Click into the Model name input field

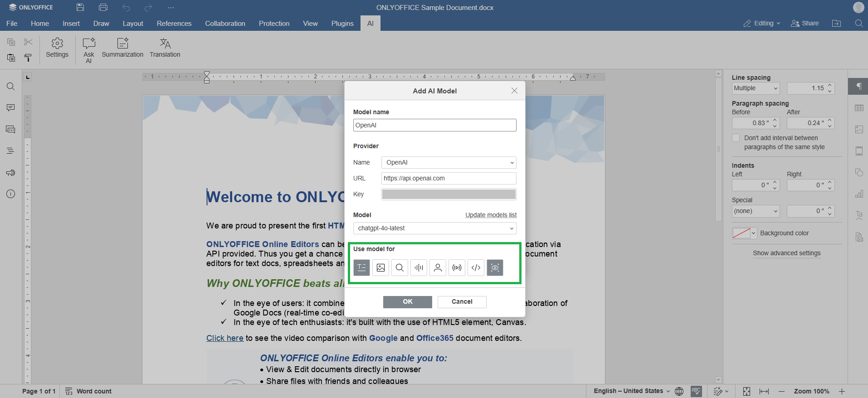click(434, 125)
